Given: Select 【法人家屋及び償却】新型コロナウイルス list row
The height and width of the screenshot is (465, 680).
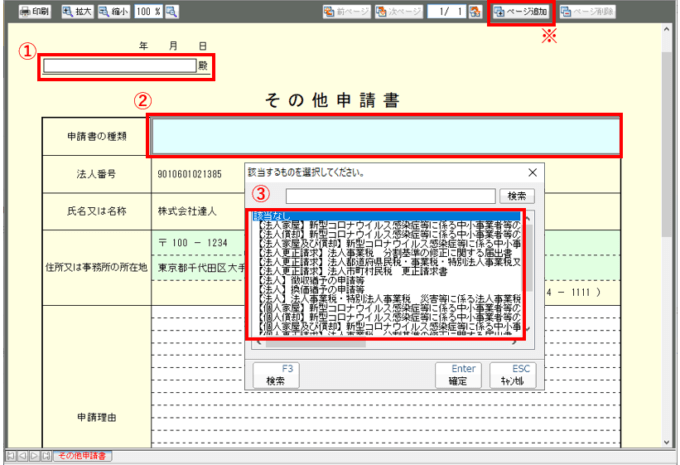Looking at the screenshot, I should [x=386, y=244].
